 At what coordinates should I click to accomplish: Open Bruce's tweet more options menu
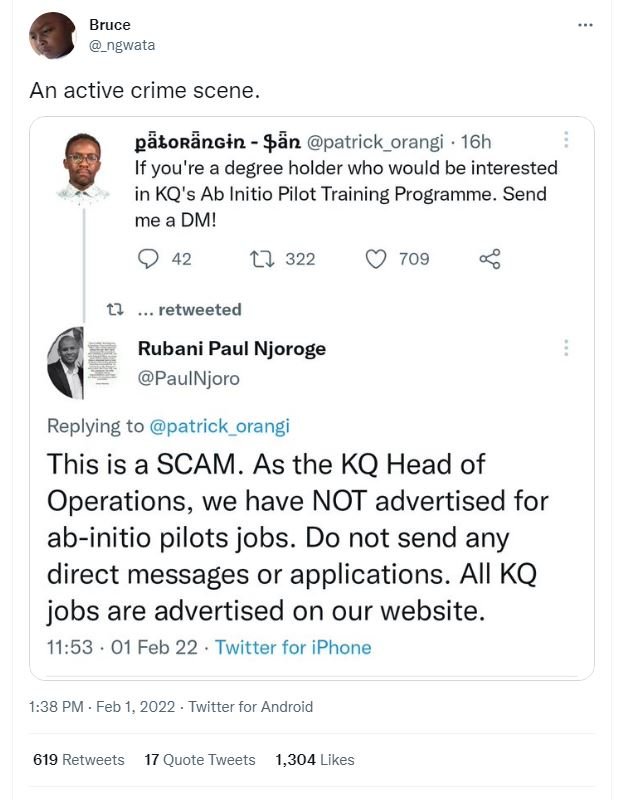[586, 25]
